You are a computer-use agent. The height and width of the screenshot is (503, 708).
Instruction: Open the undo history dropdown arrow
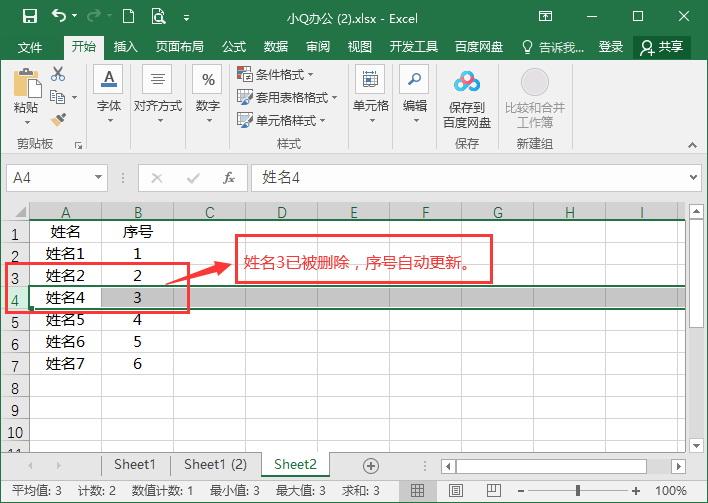tap(75, 16)
